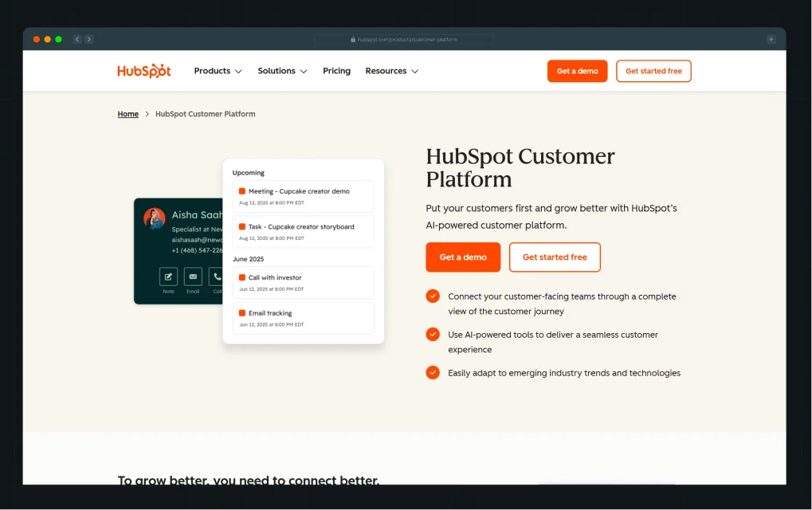812x510 pixels.
Task: Click the To grow better heading
Action: click(249, 480)
